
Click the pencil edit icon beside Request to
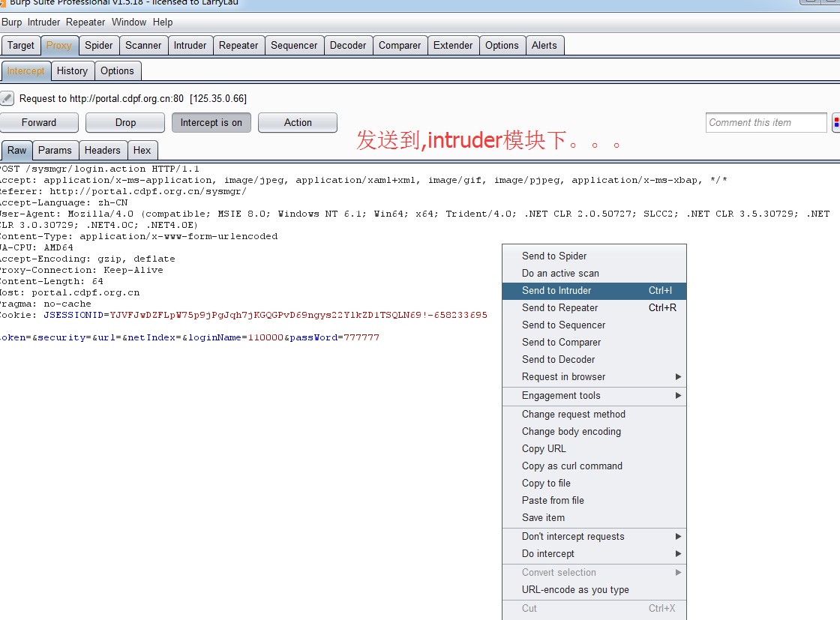pyautogui.click(x=7, y=98)
